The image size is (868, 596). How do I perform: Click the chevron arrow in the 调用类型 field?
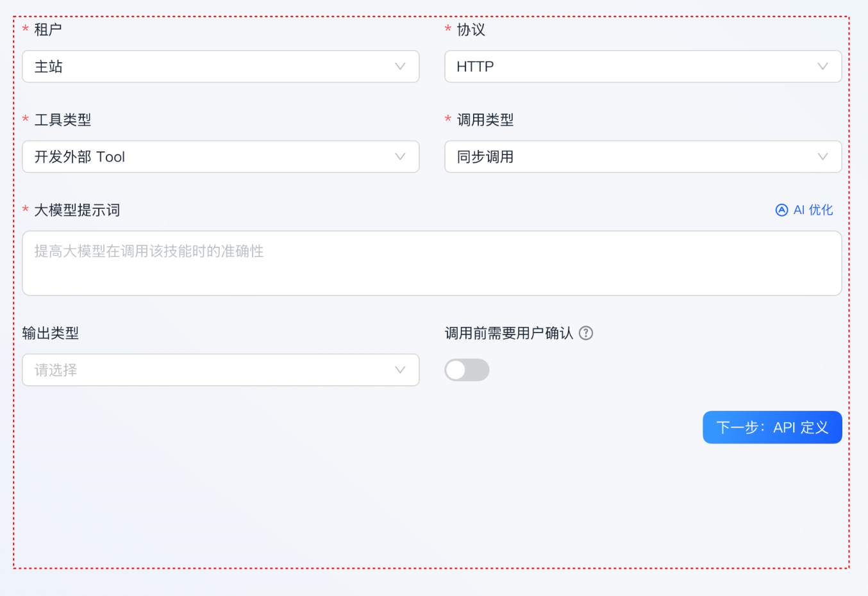(x=822, y=157)
